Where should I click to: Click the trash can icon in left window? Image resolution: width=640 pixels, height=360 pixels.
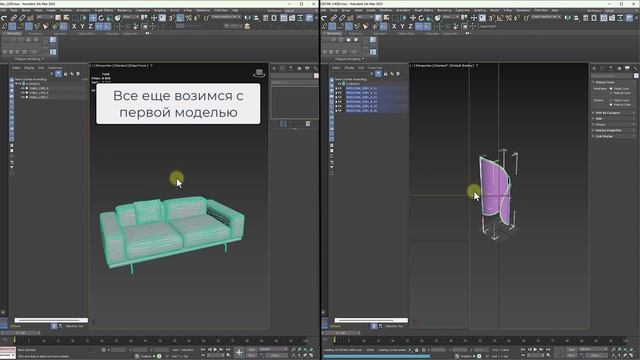[309, 123]
